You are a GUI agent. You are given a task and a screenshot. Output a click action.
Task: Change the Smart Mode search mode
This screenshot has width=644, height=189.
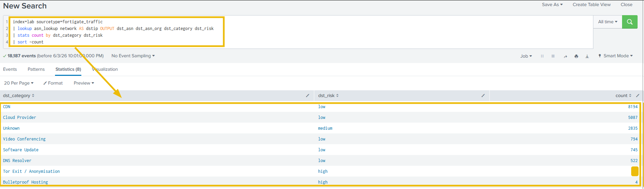pyautogui.click(x=616, y=56)
